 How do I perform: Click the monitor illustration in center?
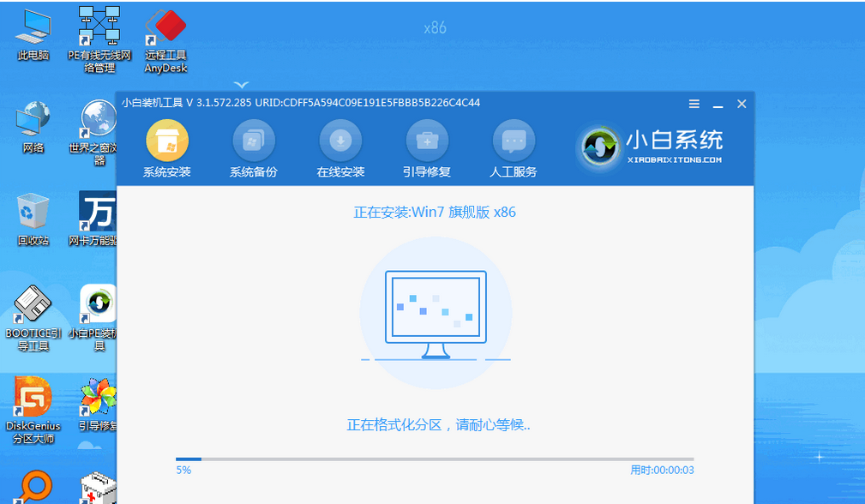pyautogui.click(x=436, y=315)
